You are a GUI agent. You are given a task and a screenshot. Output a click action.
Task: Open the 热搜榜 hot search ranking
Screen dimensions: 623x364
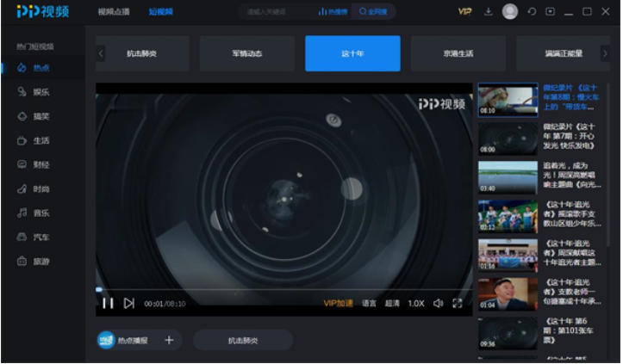tap(333, 11)
